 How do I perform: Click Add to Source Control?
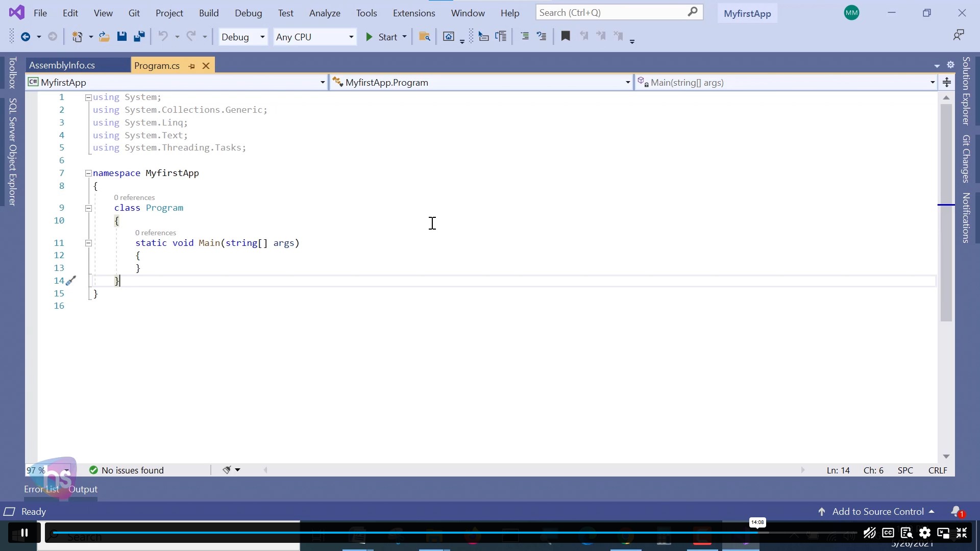[x=877, y=511]
